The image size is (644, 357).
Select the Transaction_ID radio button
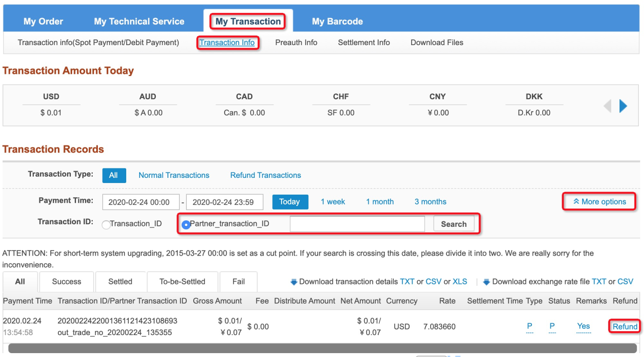[106, 225]
